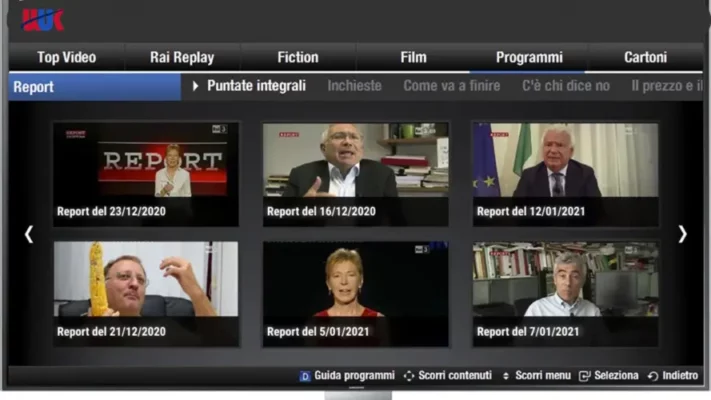Open the Top Video tab
The image size is (711, 400).
(67, 58)
